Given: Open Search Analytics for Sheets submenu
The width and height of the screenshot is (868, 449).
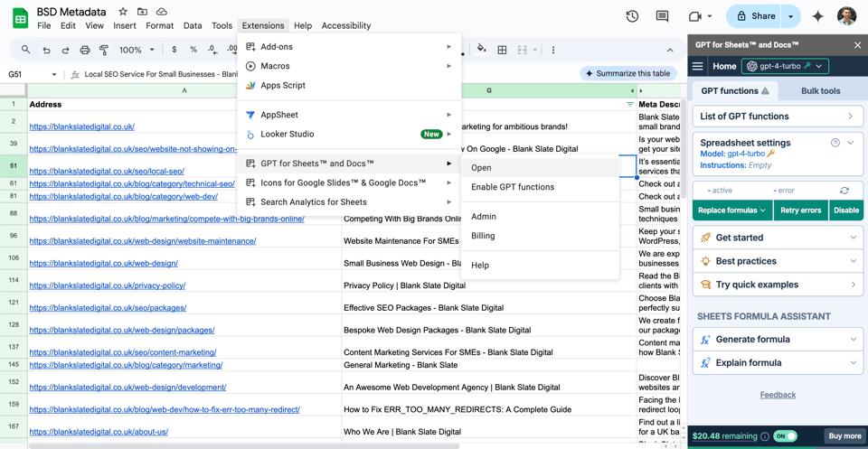Looking at the screenshot, I should [x=349, y=201].
